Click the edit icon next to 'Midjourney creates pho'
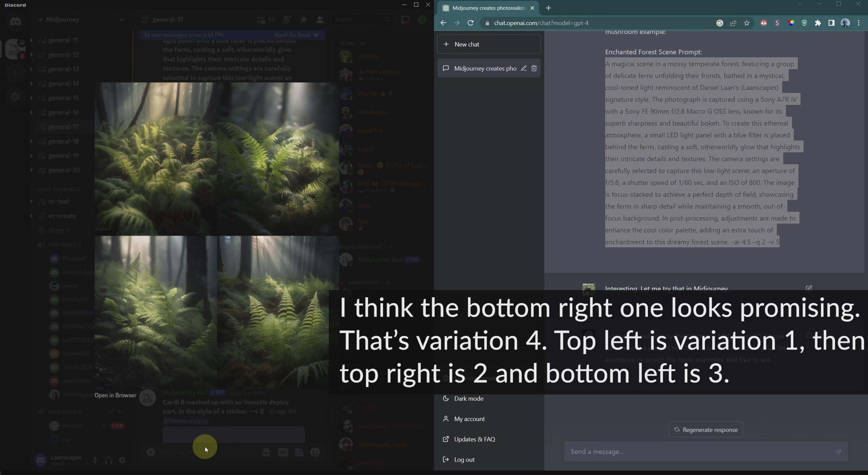Screen dimensions: 868x475 tap(524, 69)
